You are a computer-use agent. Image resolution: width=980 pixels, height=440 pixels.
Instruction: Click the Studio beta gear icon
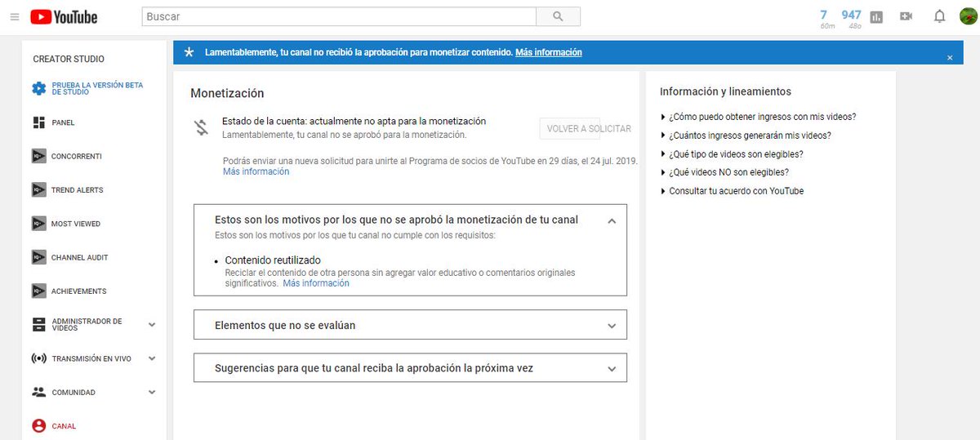[x=38, y=88]
